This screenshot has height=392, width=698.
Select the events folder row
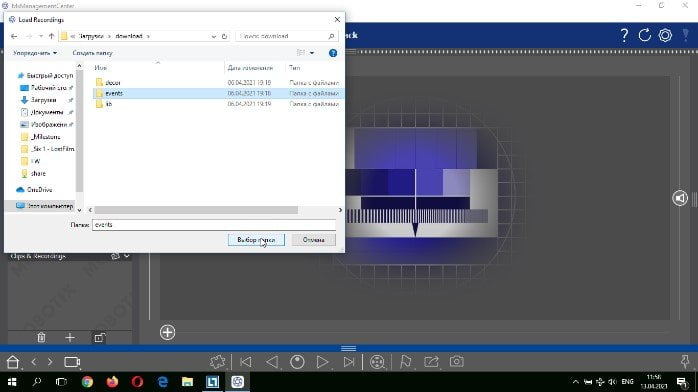click(218, 93)
